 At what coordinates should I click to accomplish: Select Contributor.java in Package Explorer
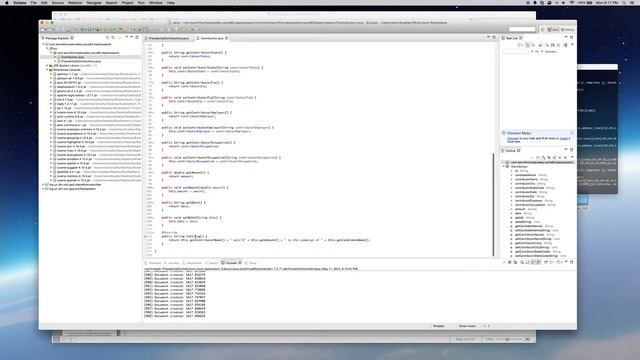(x=73, y=57)
